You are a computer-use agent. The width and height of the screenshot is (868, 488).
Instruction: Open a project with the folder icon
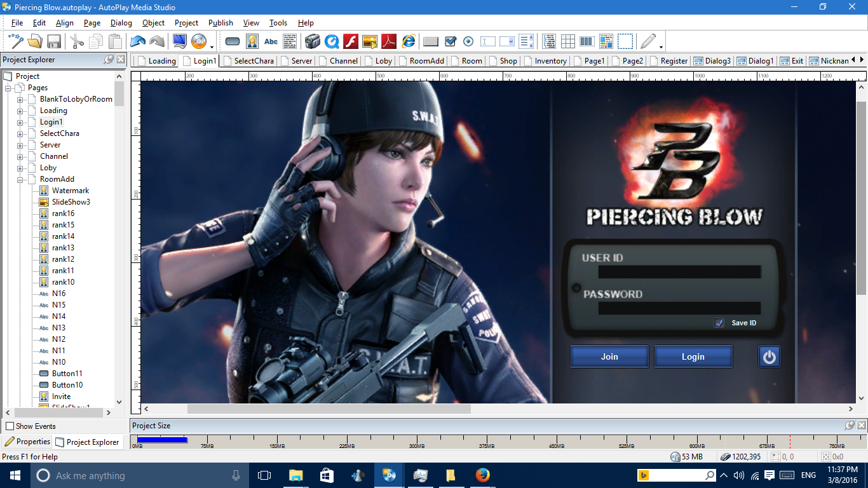pyautogui.click(x=35, y=42)
